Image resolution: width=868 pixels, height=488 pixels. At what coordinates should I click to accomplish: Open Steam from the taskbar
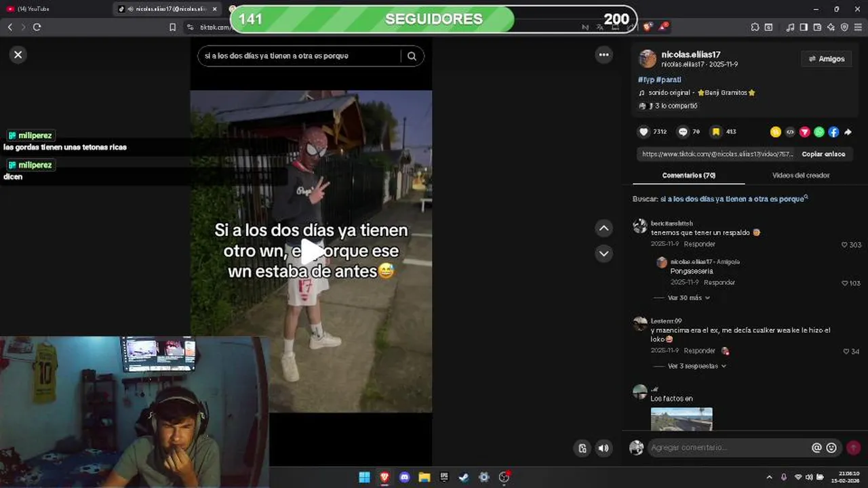point(464,477)
